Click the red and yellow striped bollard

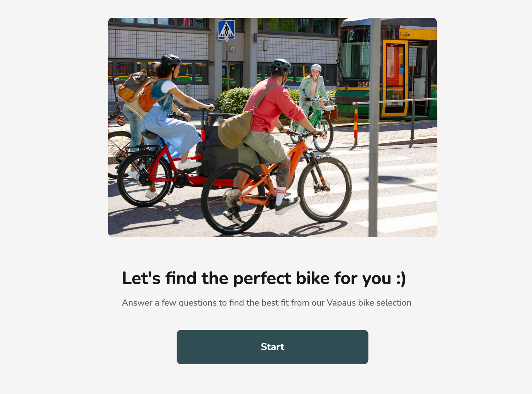pyautogui.click(x=355, y=124)
